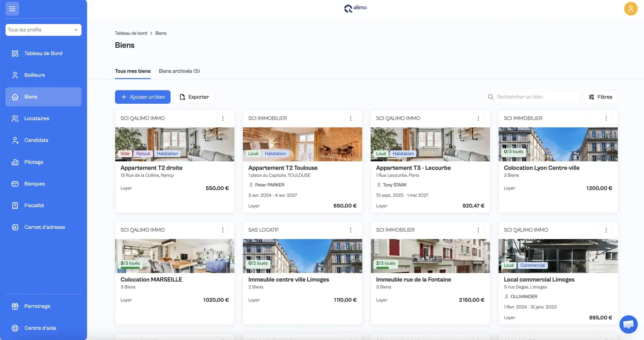Viewport: 644px width, 340px height.
Task: Click tenant name Peter PARKER
Action: [x=270, y=185]
